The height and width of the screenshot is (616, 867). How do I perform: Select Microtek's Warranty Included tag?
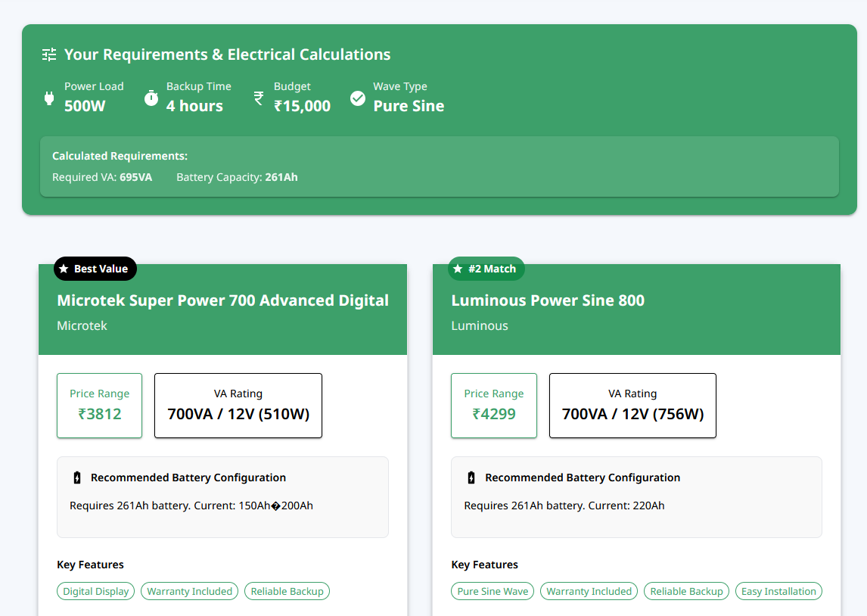point(190,591)
